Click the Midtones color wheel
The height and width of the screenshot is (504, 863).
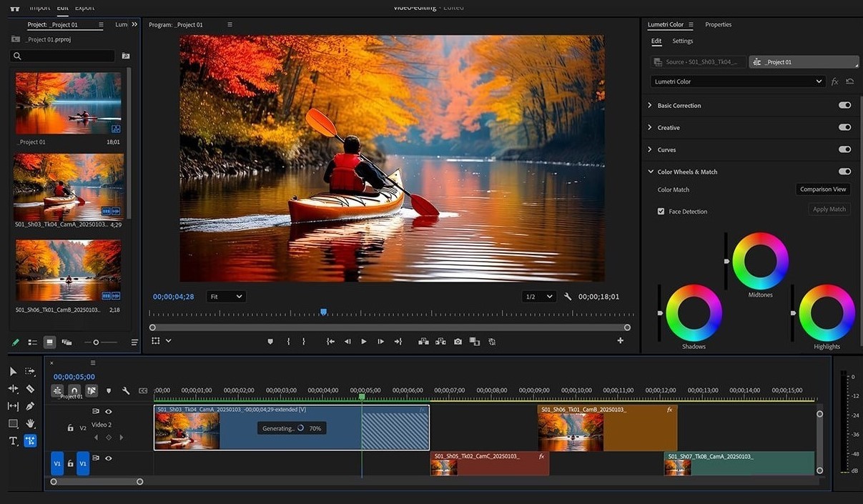(x=760, y=261)
